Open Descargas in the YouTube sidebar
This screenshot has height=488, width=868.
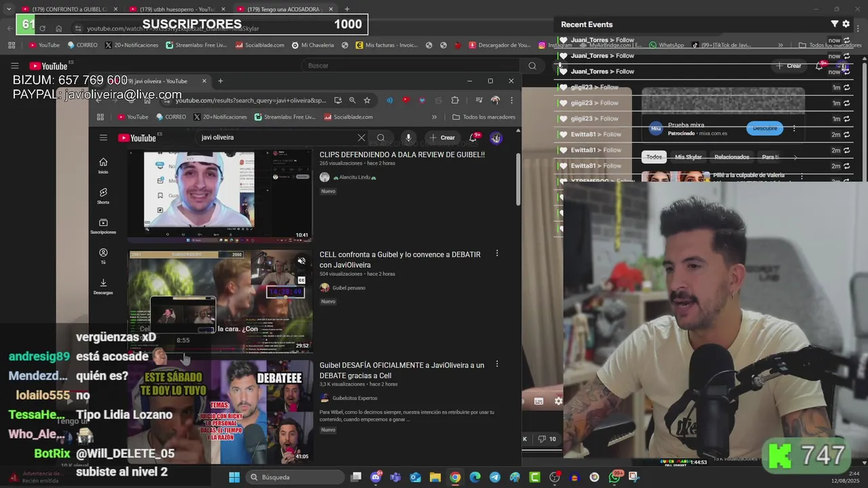pos(103,287)
